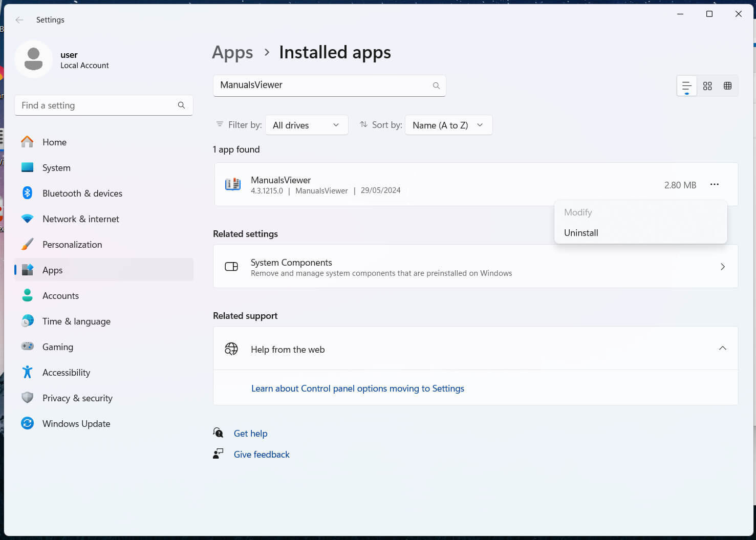Click the installed apps search field containing ManualsViewer

(329, 85)
